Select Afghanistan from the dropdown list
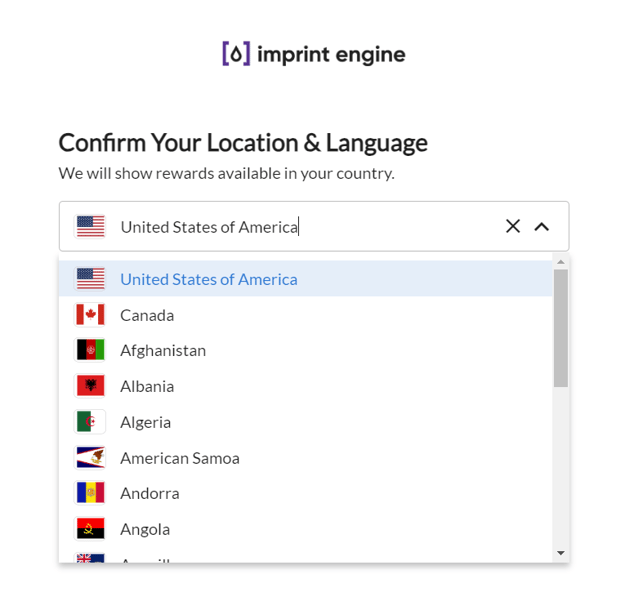 [x=305, y=350]
